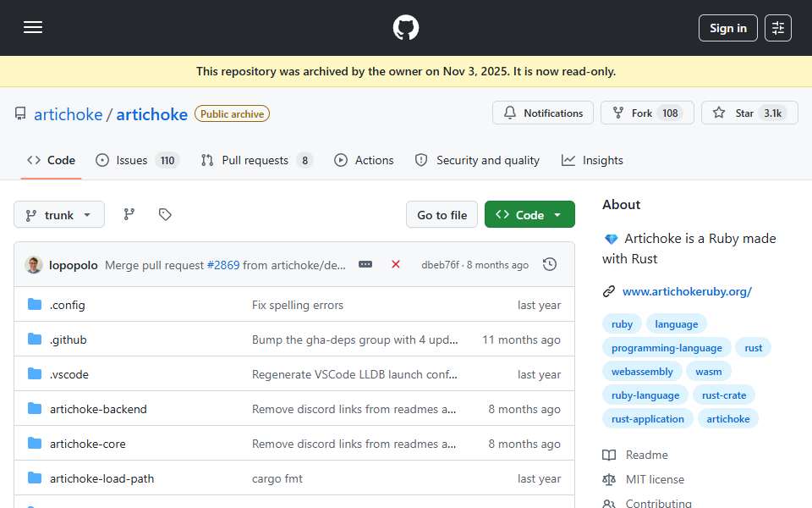
Task: Fork the repository
Action: click(647, 113)
